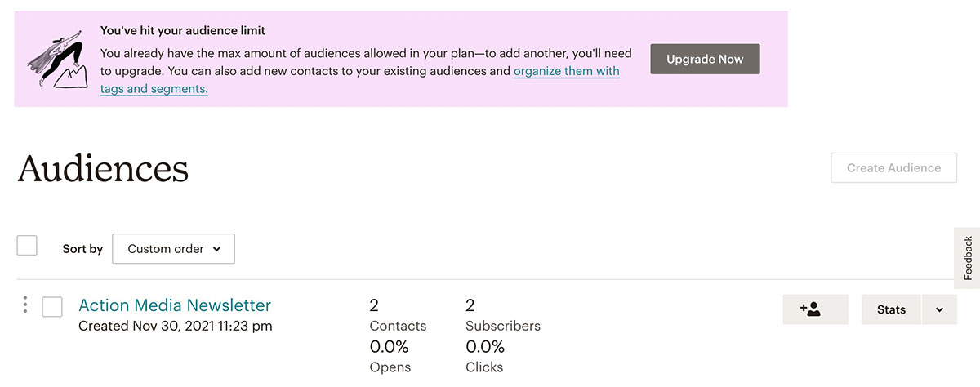Click the audience limit banner heading
Screen dimensions: 980x387
pyautogui.click(x=182, y=31)
